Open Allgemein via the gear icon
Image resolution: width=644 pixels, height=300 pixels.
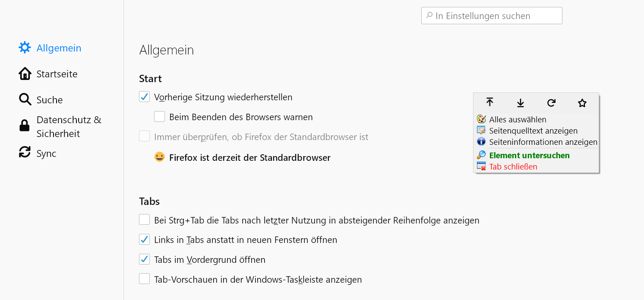point(25,48)
